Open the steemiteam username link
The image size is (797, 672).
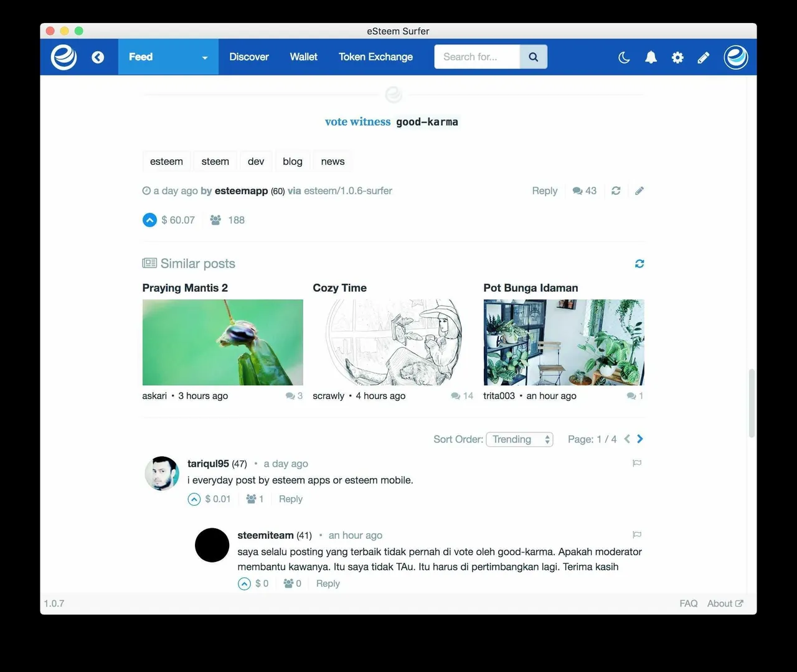coord(265,535)
